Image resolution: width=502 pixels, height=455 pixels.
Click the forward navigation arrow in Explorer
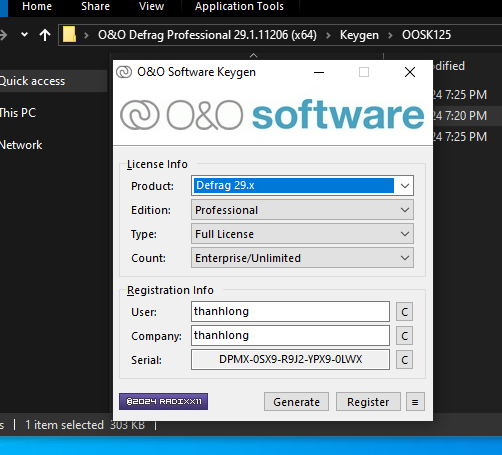point(4,35)
